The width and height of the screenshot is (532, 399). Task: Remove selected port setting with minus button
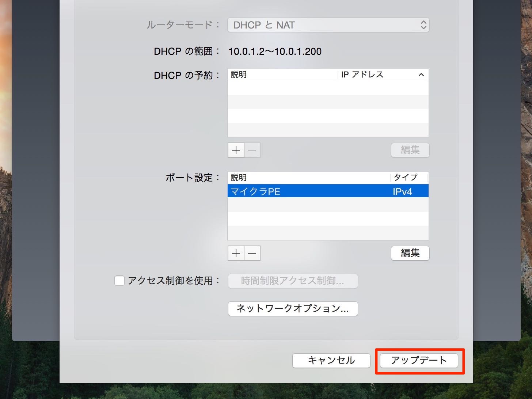click(x=252, y=253)
